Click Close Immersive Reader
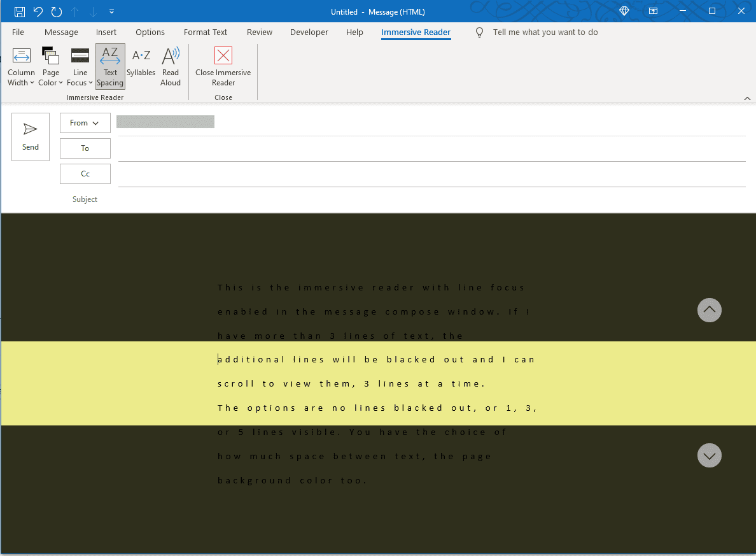This screenshot has width=756, height=556. click(223, 66)
